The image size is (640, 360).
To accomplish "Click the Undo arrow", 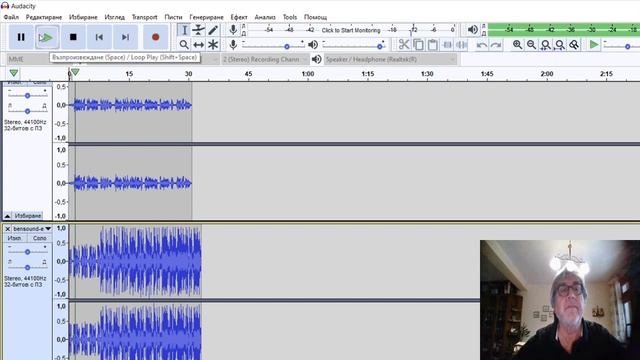I will click(482, 44).
